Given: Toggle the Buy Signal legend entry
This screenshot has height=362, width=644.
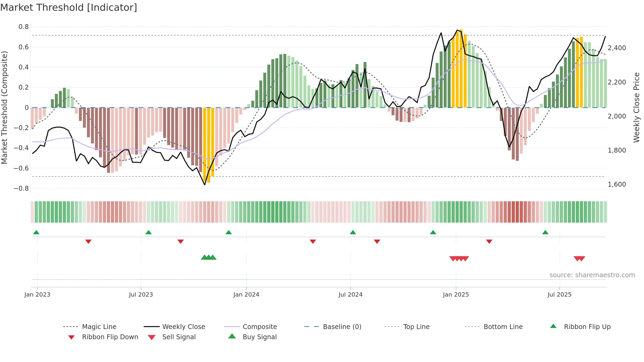Looking at the screenshot, I should coord(252,337).
